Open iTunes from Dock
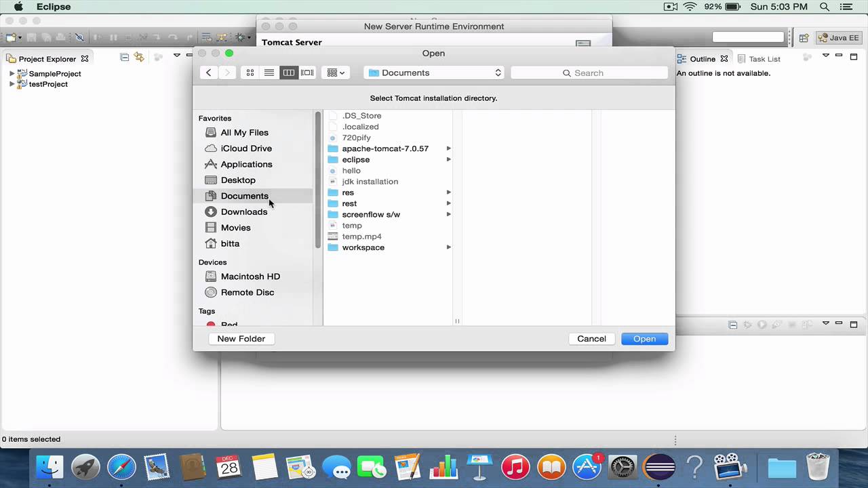Image resolution: width=868 pixels, height=488 pixels. point(515,467)
